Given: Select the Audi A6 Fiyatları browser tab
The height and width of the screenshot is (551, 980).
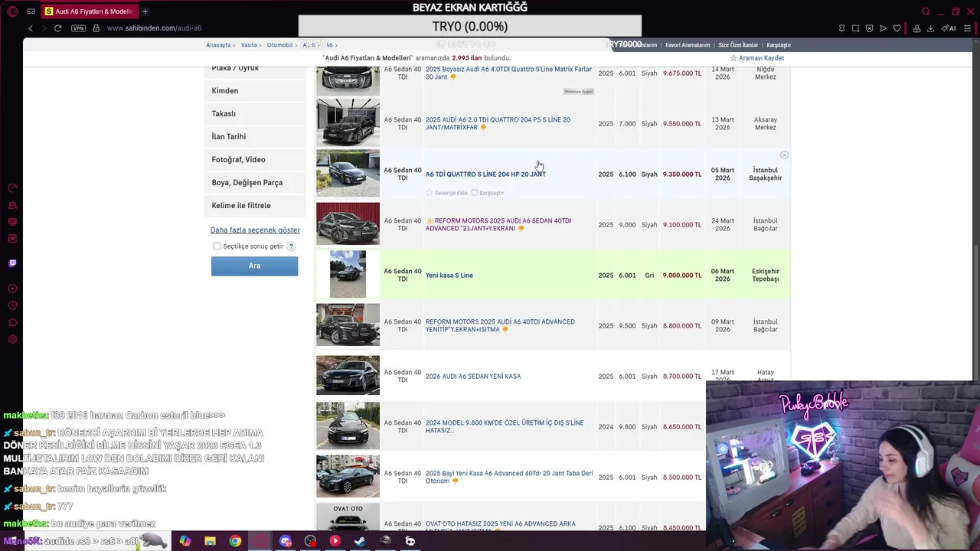Looking at the screenshot, I should 89,11.
